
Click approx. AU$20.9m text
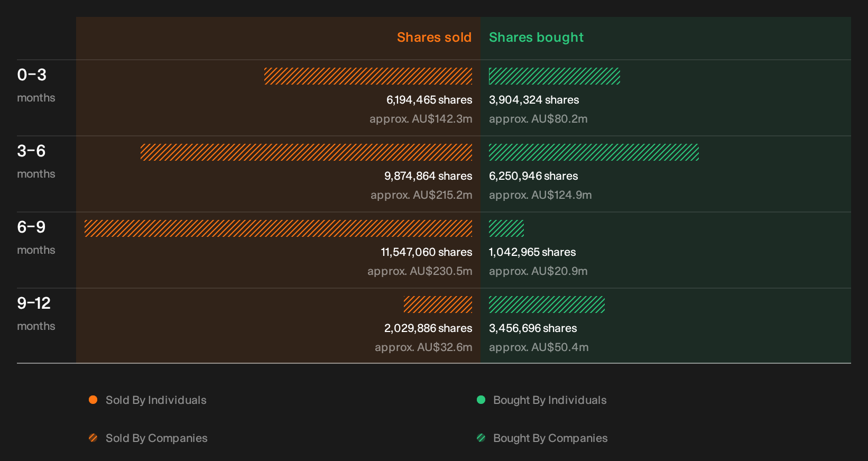(538, 271)
